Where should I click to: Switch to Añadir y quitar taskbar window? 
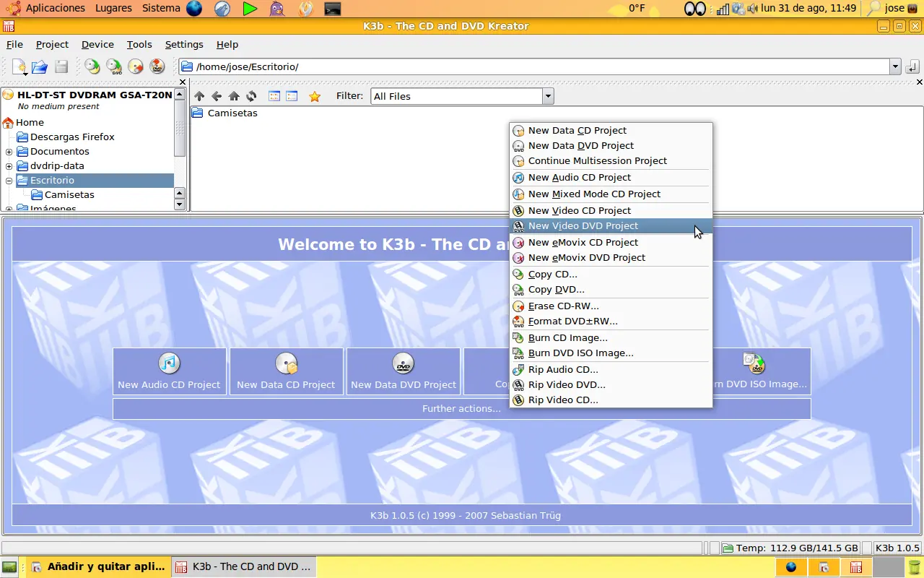point(99,566)
